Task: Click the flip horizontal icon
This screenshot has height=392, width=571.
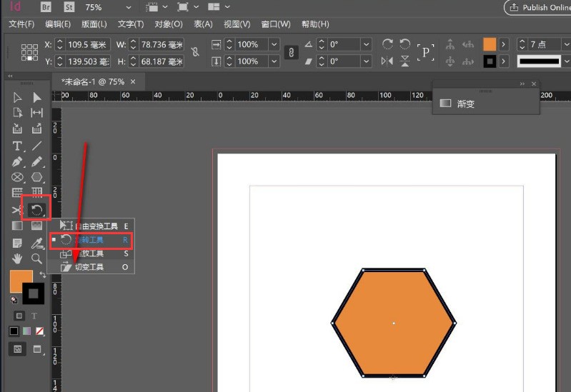Action: pyautogui.click(x=388, y=61)
